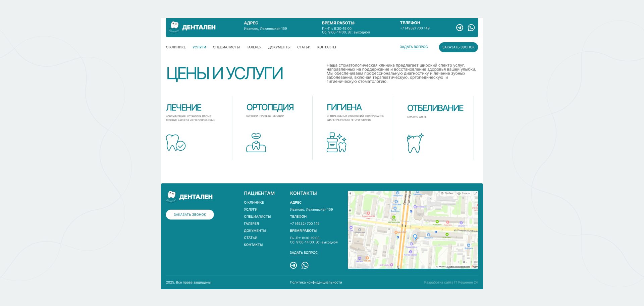This screenshot has height=306, width=644.
Task: Expand the Слои layers dropdown on map
Action: point(464,194)
